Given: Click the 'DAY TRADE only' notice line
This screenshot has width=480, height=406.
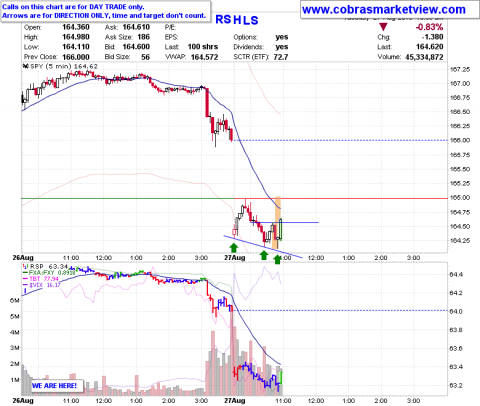Looking at the screenshot, I should [x=73, y=7].
